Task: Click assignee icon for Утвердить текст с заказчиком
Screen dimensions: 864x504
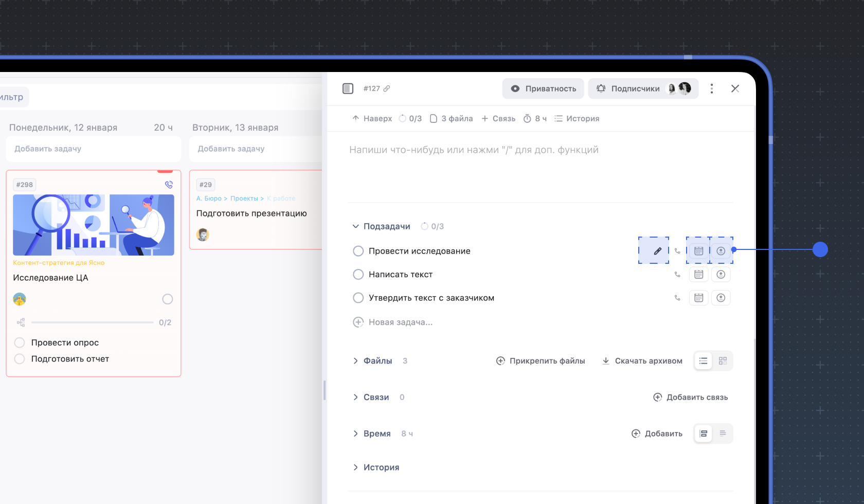Action: pyautogui.click(x=721, y=298)
